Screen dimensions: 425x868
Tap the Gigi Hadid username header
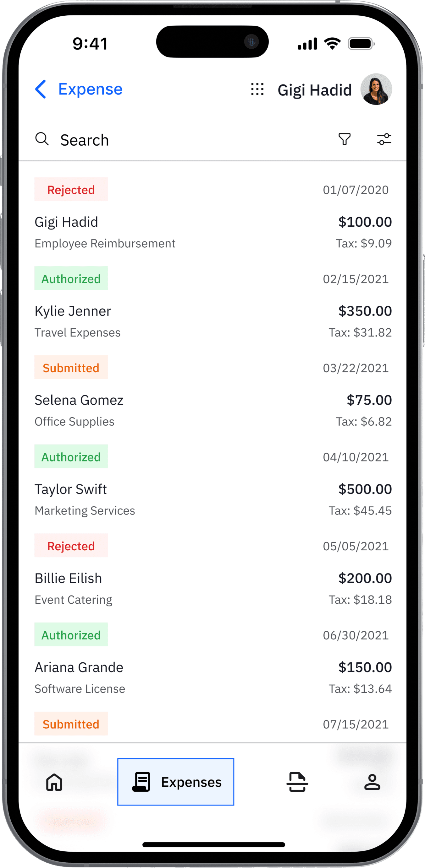(314, 90)
